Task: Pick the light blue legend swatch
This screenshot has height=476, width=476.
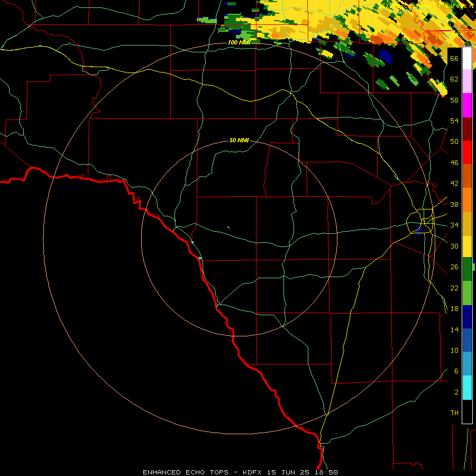Action: pyautogui.click(x=467, y=364)
